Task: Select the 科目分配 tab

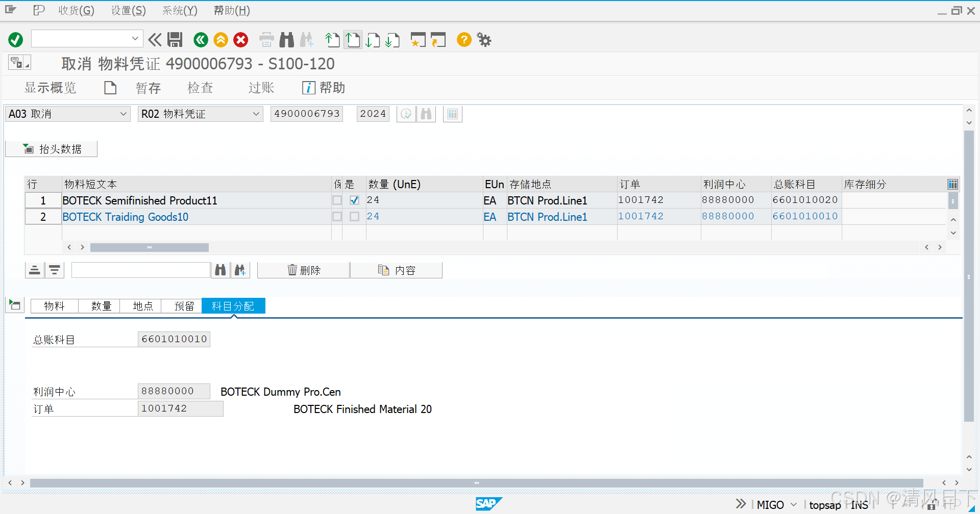Action: pos(233,306)
